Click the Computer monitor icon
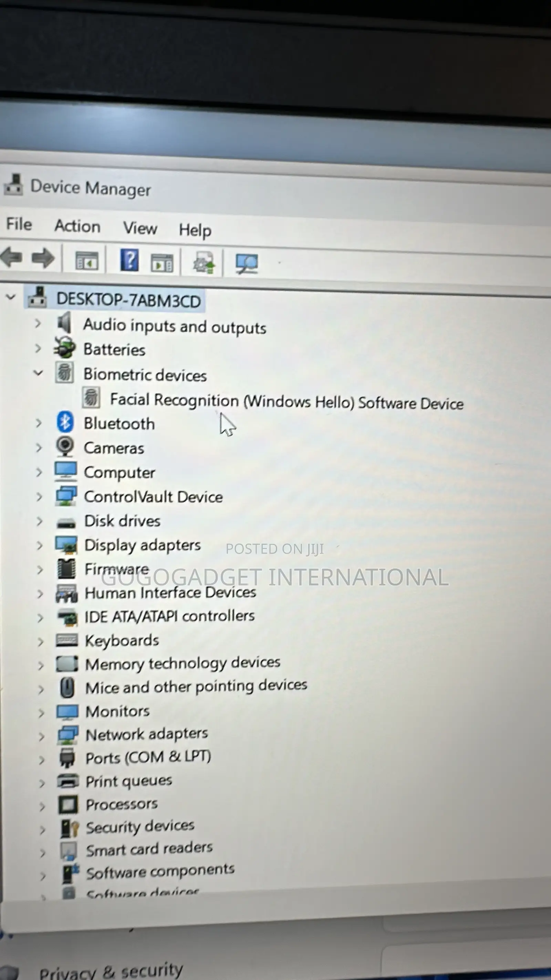551x980 pixels. [66, 471]
